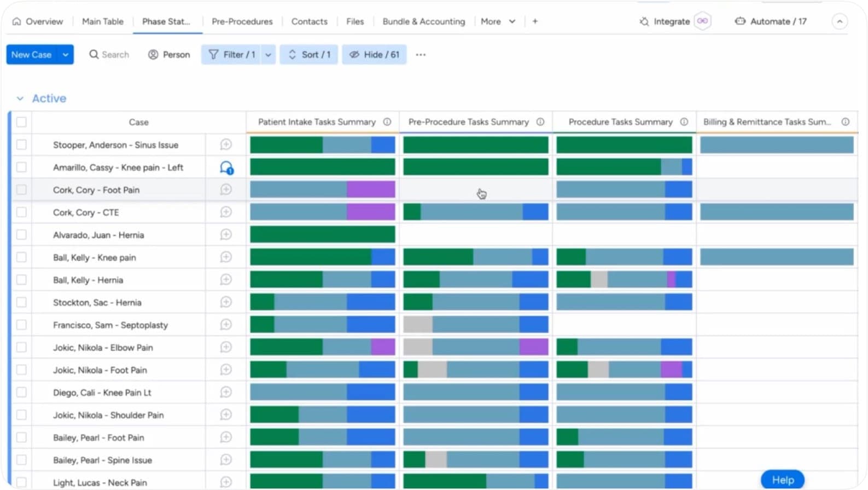Viewport: 868px width, 490px height.
Task: Check the Francisco, Sam - Septoplasty row
Action: (x=21, y=324)
